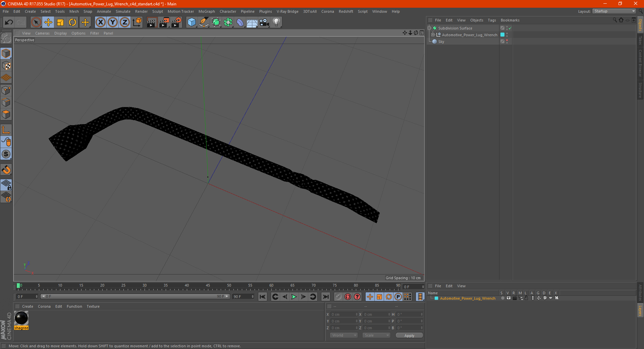Select the shagreen material thumbnail

pos(21,318)
